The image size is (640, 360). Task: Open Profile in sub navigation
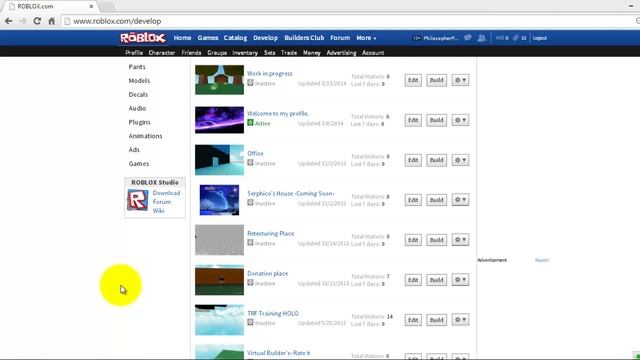[x=134, y=53]
